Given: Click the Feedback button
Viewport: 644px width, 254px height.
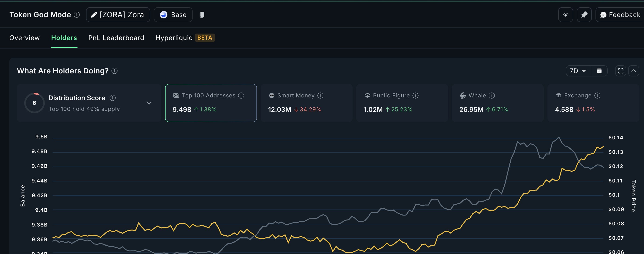Looking at the screenshot, I should pos(620,15).
